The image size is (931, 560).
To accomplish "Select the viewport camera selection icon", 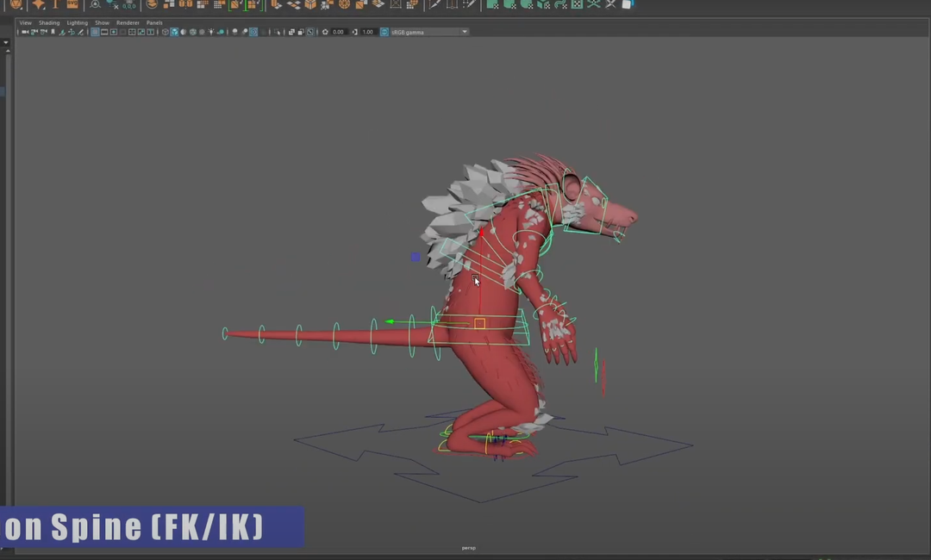I will coord(25,32).
